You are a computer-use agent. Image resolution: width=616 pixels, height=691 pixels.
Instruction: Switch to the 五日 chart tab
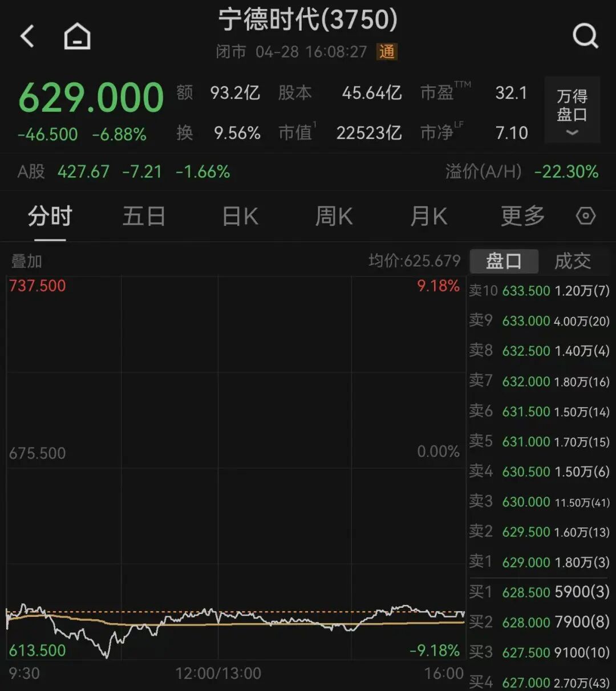(144, 217)
